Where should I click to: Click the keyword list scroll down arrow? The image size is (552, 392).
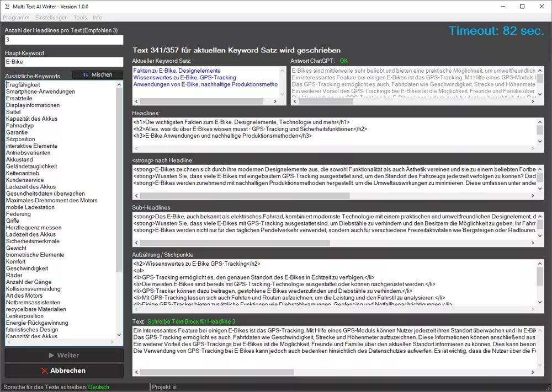(119, 335)
